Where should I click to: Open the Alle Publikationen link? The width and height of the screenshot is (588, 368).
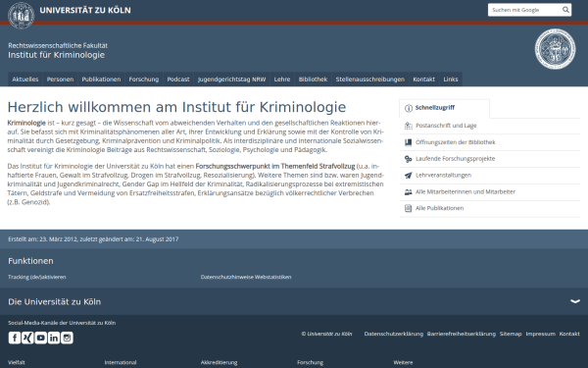coord(439,208)
